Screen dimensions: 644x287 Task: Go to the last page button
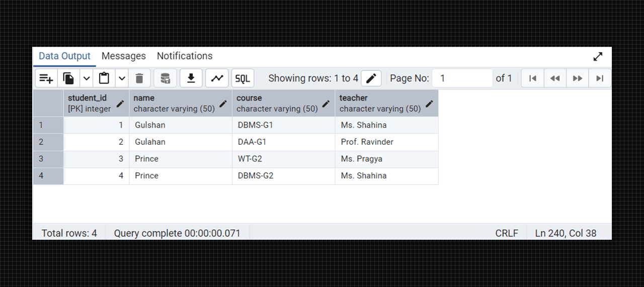click(600, 78)
